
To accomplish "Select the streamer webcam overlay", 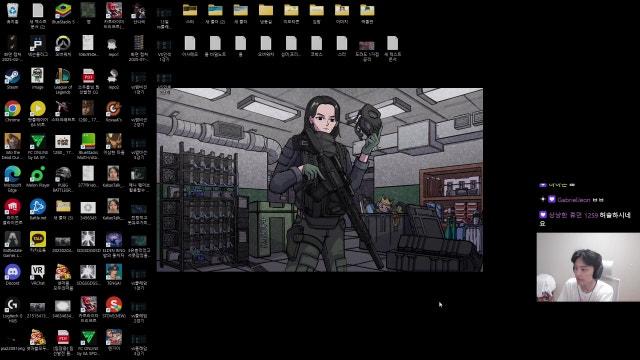I will click(x=588, y=267).
